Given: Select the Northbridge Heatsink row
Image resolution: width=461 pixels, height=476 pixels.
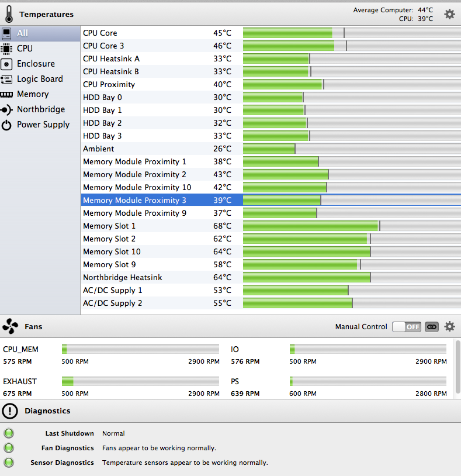Looking at the screenshot, I should [271, 277].
